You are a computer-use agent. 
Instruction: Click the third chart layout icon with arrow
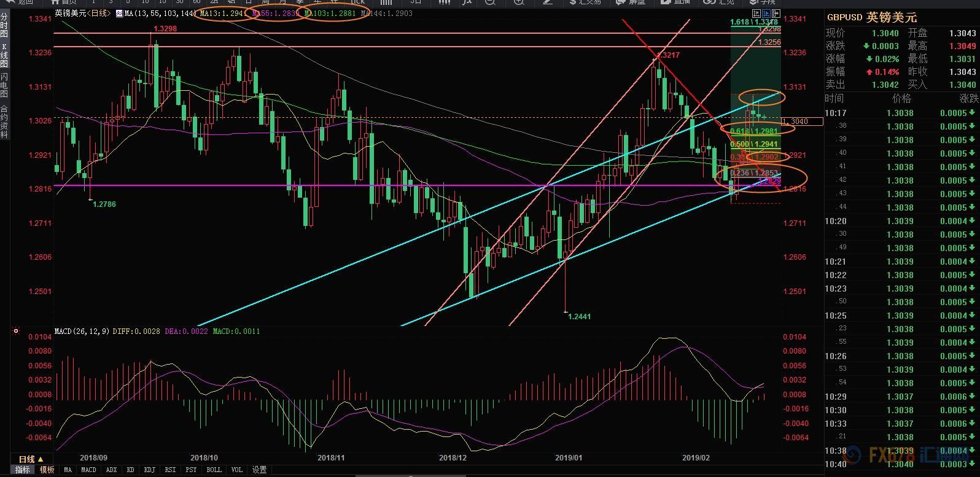click(x=777, y=13)
